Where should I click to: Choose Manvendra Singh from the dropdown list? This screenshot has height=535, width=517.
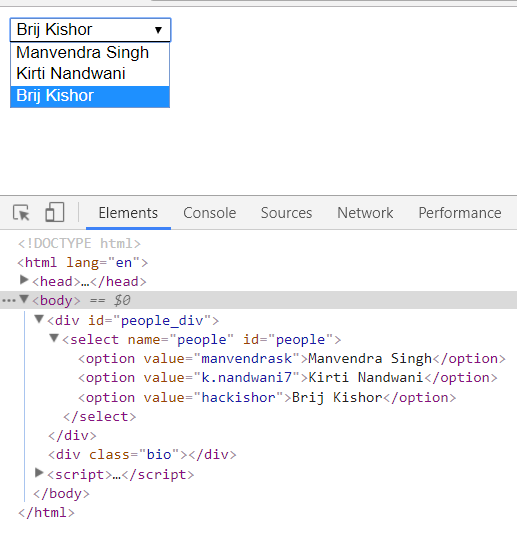click(x=90, y=53)
